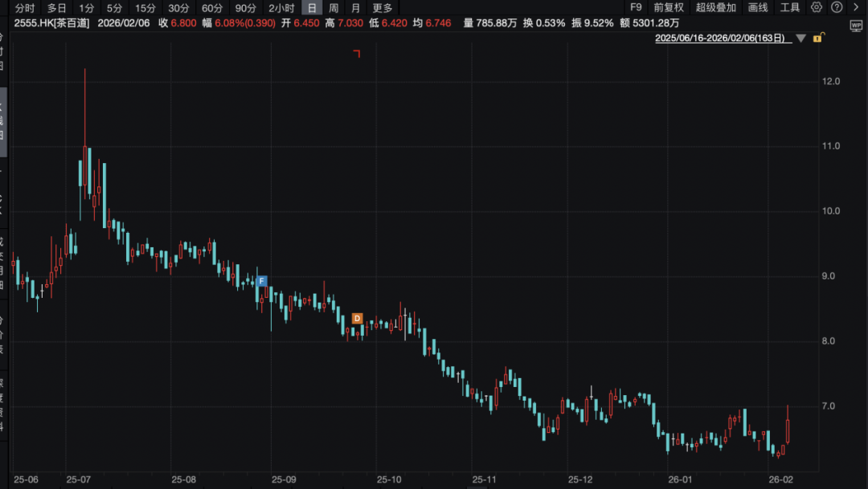868x489 pixels.
Task: Click the 11.0 price axis label
Action: pyautogui.click(x=831, y=146)
